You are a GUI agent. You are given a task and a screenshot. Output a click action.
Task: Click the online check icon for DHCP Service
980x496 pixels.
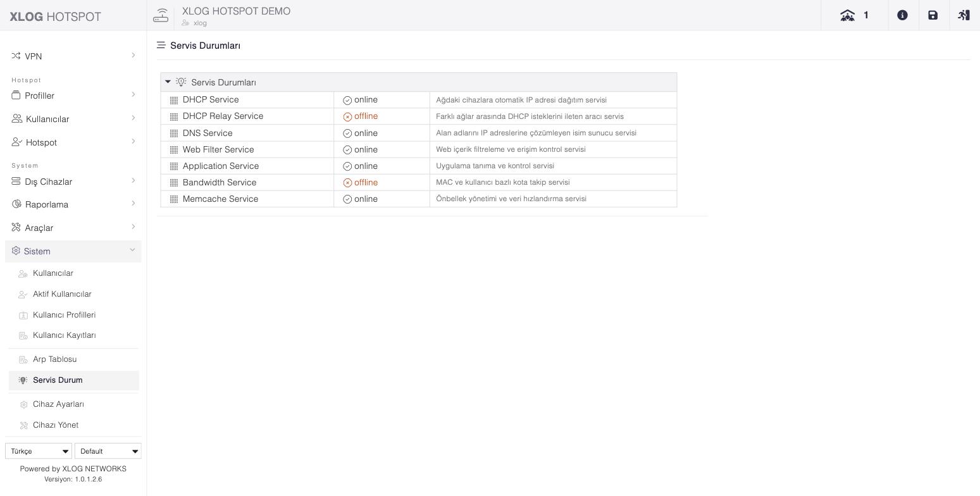coord(347,100)
